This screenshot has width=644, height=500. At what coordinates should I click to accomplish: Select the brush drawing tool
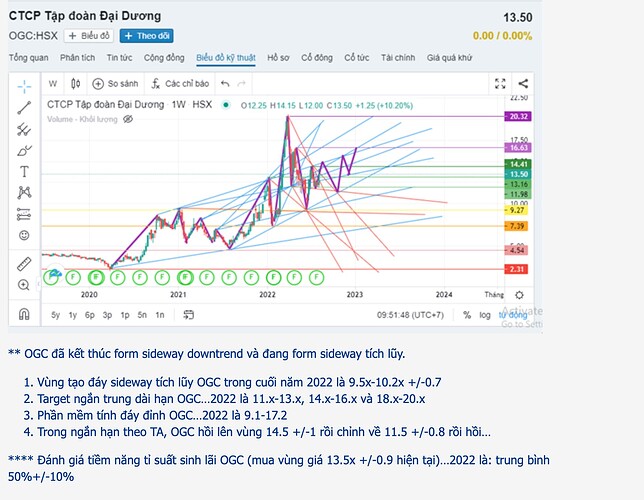click(x=24, y=151)
